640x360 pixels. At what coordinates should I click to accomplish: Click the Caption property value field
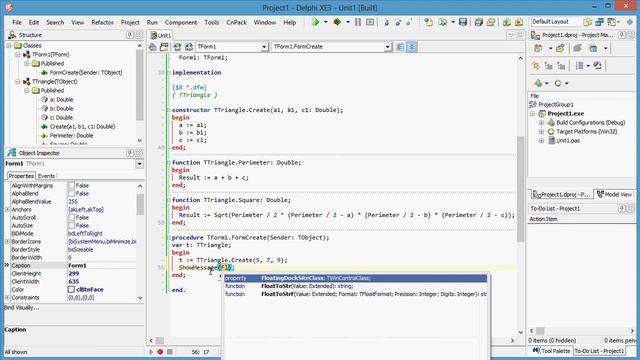click(x=101, y=265)
